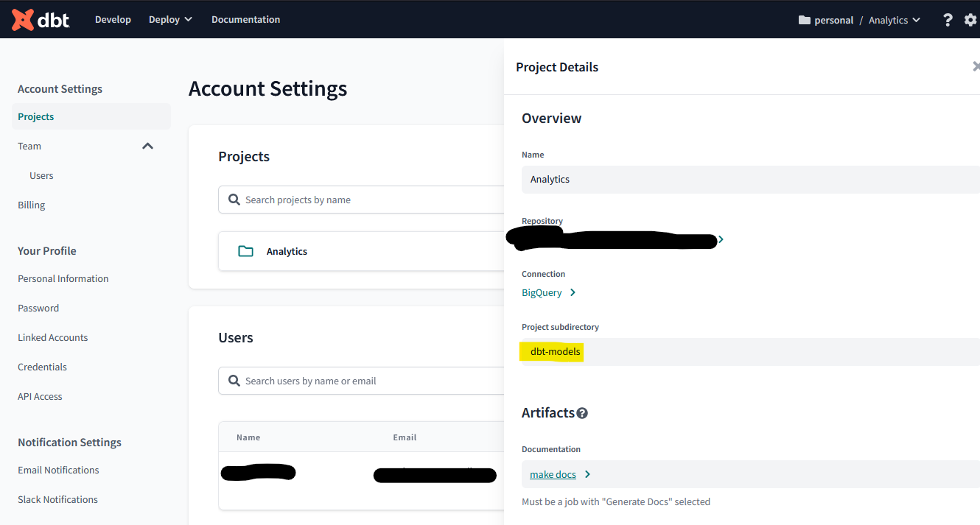Click the Notification Settings sidebar heading

tap(69, 442)
